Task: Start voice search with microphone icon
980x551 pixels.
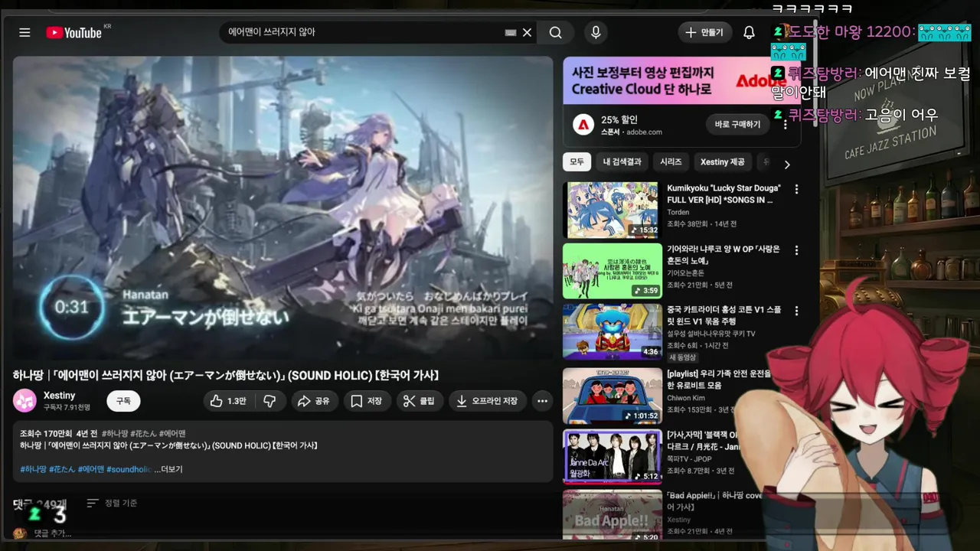Action: [x=596, y=32]
